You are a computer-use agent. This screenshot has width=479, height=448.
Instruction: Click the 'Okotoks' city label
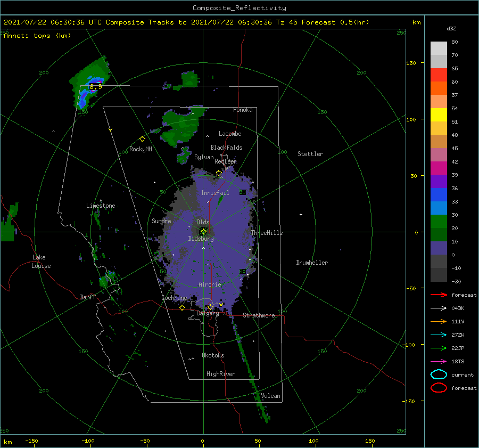[213, 355]
